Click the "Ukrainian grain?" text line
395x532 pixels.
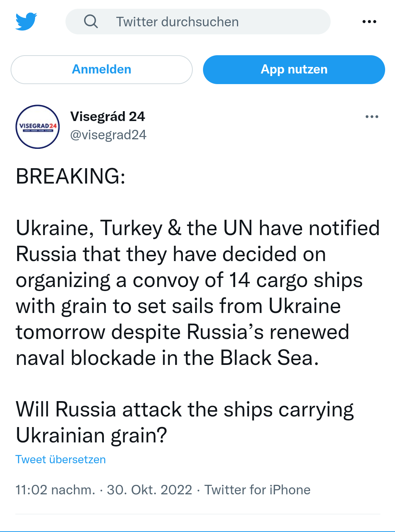(x=91, y=435)
